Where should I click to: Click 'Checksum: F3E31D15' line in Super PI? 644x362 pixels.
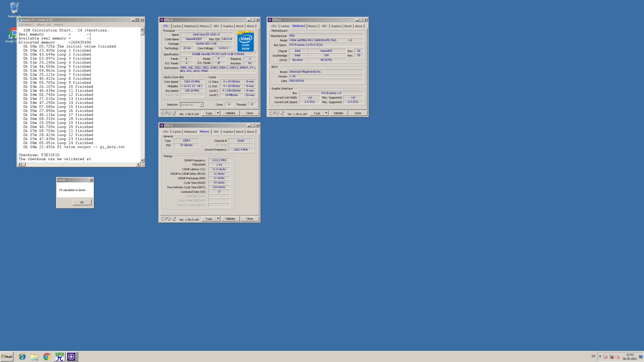point(39,155)
